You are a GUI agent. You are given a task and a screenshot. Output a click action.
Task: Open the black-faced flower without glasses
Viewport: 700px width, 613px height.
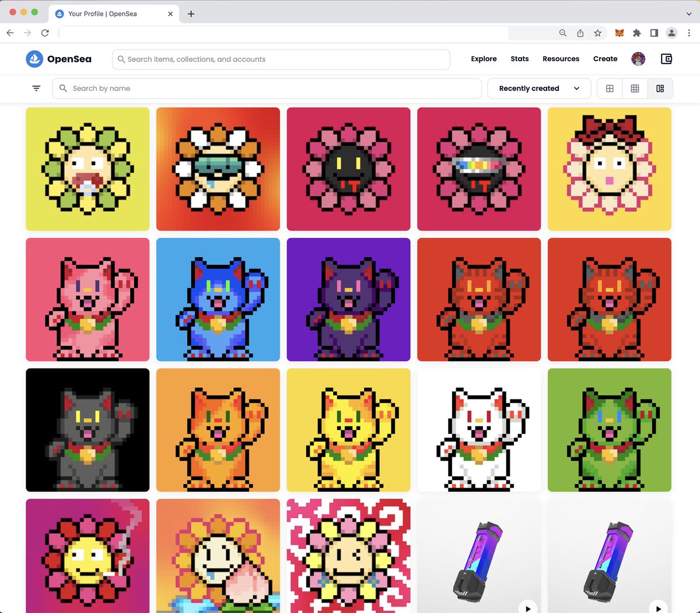pyautogui.click(x=349, y=169)
